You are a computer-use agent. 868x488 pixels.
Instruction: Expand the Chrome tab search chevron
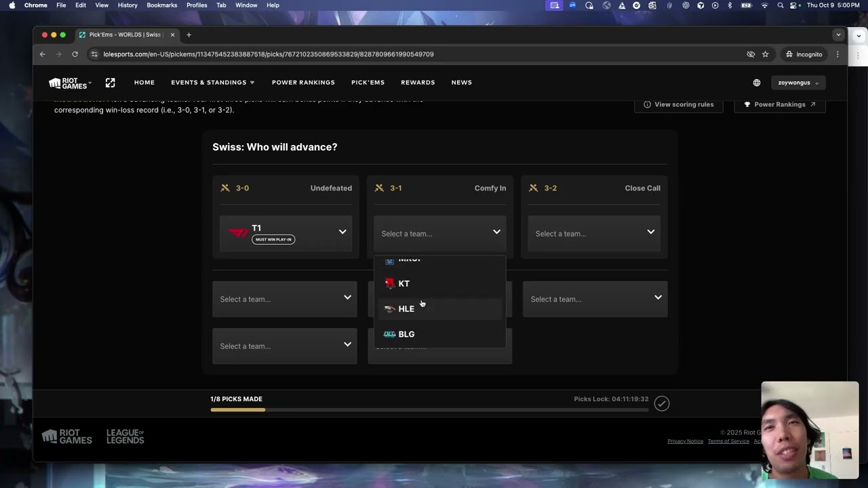839,35
